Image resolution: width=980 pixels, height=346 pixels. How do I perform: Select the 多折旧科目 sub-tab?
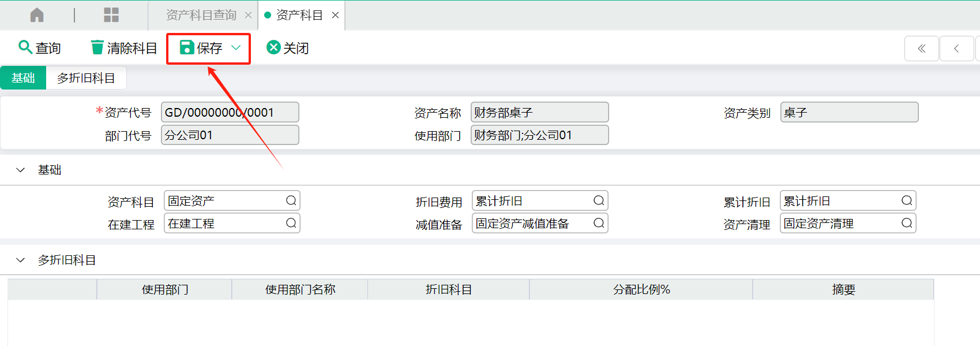click(x=86, y=78)
